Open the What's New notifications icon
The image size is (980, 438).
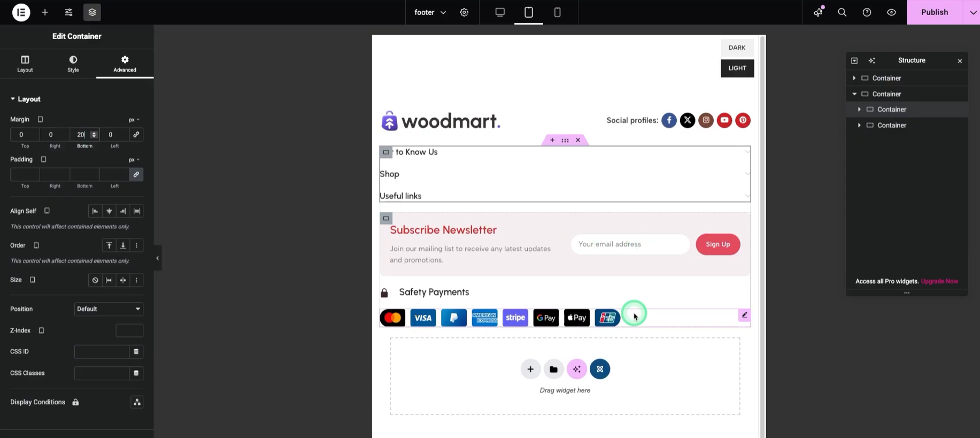click(x=818, y=12)
